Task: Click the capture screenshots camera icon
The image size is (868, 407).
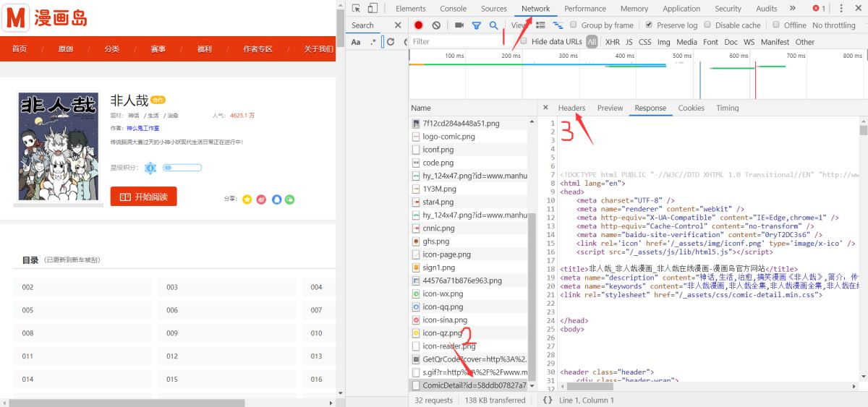Action: tap(459, 25)
